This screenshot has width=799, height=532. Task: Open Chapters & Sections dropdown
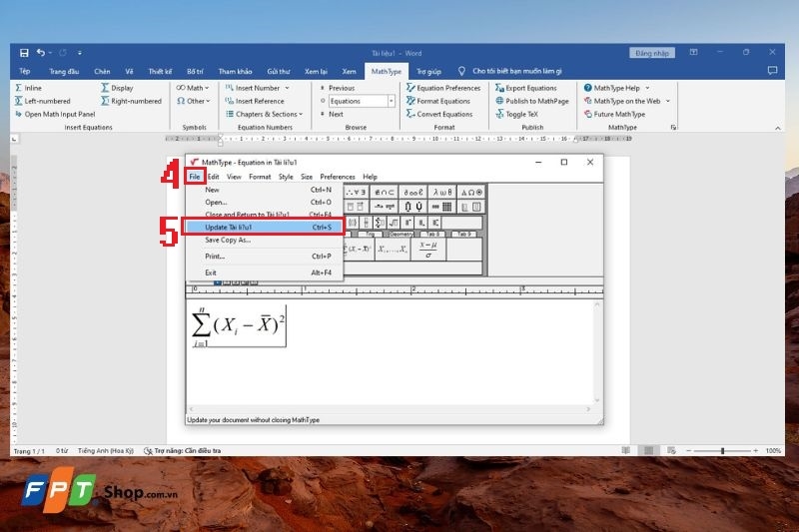pyautogui.click(x=264, y=114)
